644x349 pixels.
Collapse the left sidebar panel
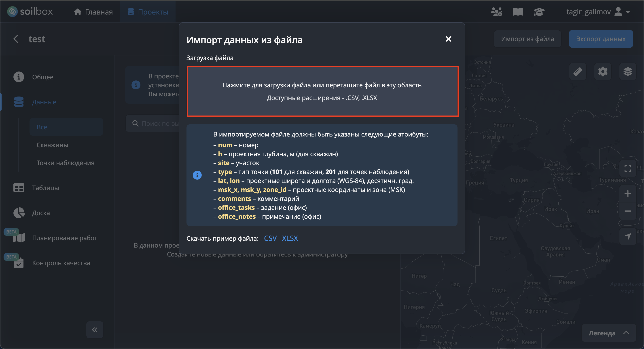95,330
